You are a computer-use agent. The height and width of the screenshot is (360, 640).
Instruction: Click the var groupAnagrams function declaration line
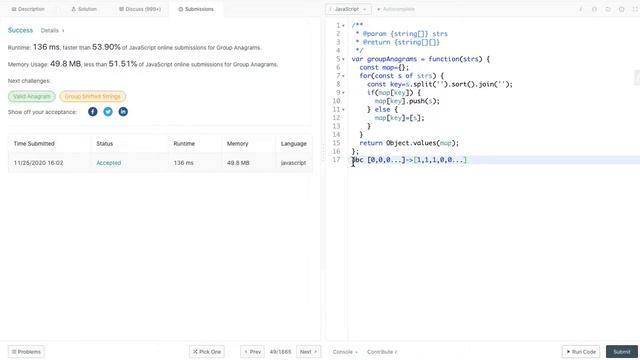tap(420, 59)
